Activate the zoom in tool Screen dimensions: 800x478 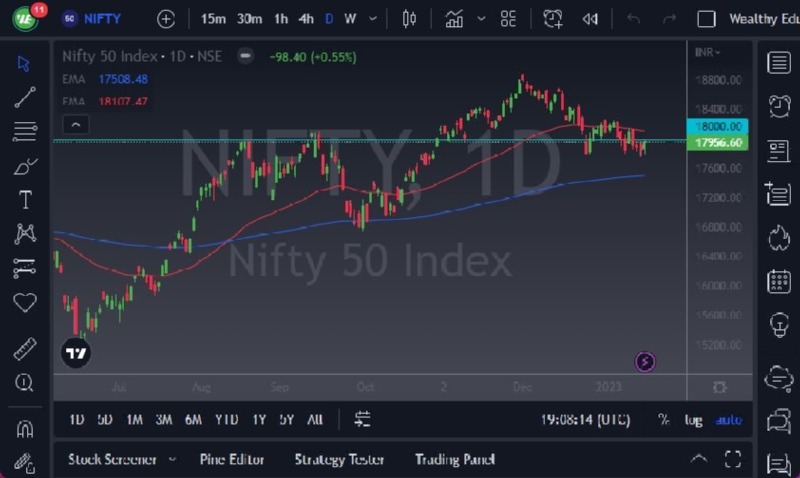(24, 383)
